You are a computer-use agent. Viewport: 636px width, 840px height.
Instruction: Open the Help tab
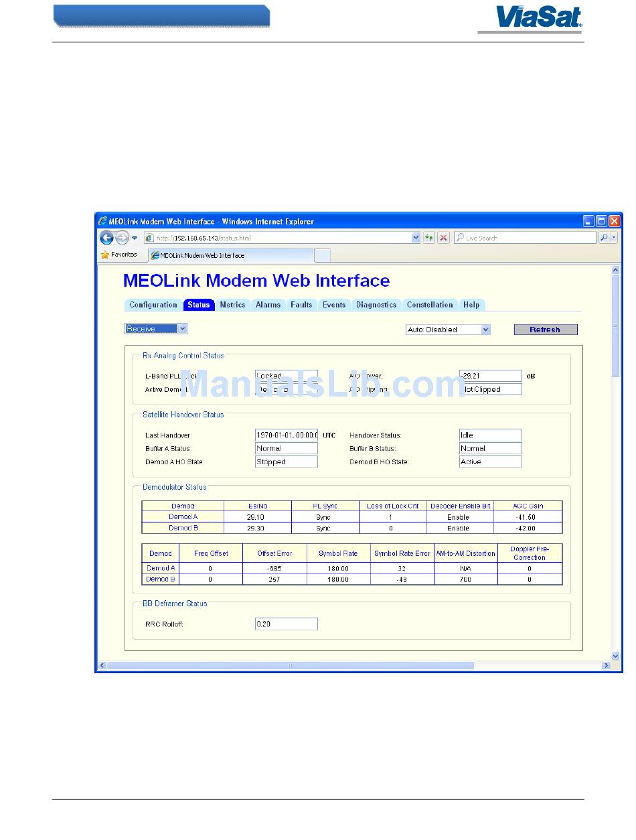(471, 305)
